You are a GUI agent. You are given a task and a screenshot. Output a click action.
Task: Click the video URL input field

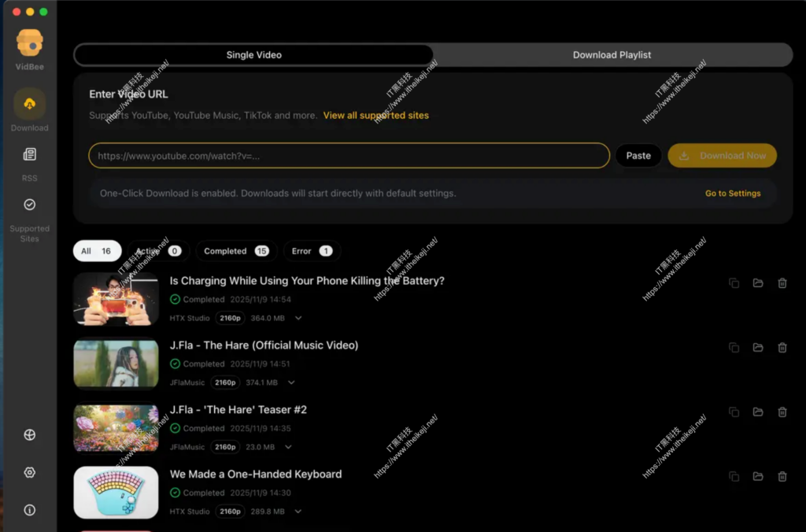coord(349,156)
